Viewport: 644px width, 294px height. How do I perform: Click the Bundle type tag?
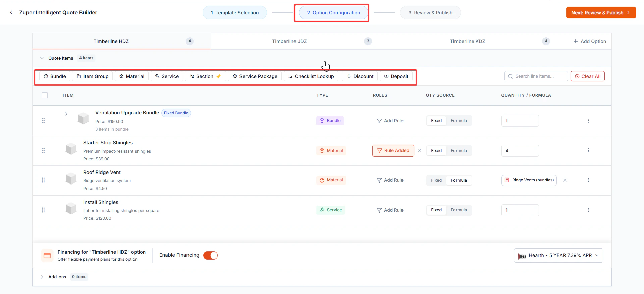(x=330, y=121)
